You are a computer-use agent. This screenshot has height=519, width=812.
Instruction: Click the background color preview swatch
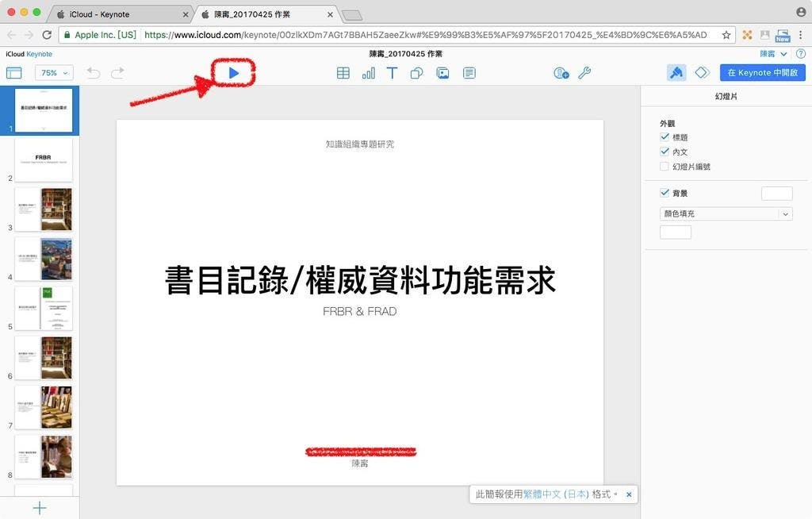[x=777, y=194]
